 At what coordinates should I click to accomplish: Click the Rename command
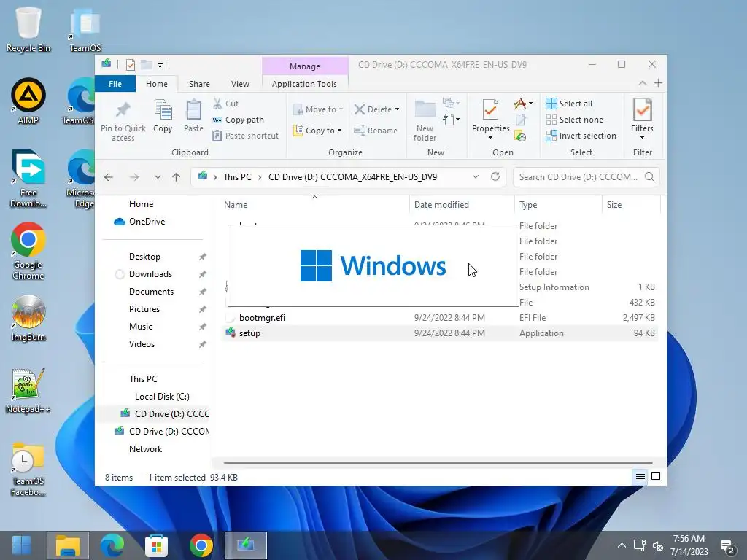(376, 130)
